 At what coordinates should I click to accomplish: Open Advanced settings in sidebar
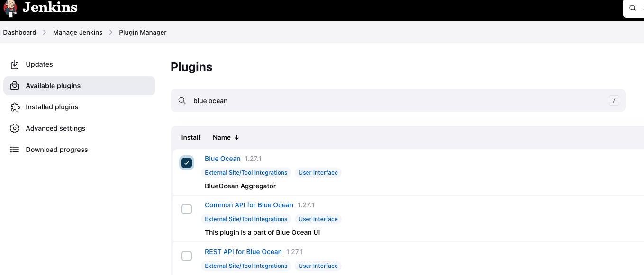click(x=79, y=128)
